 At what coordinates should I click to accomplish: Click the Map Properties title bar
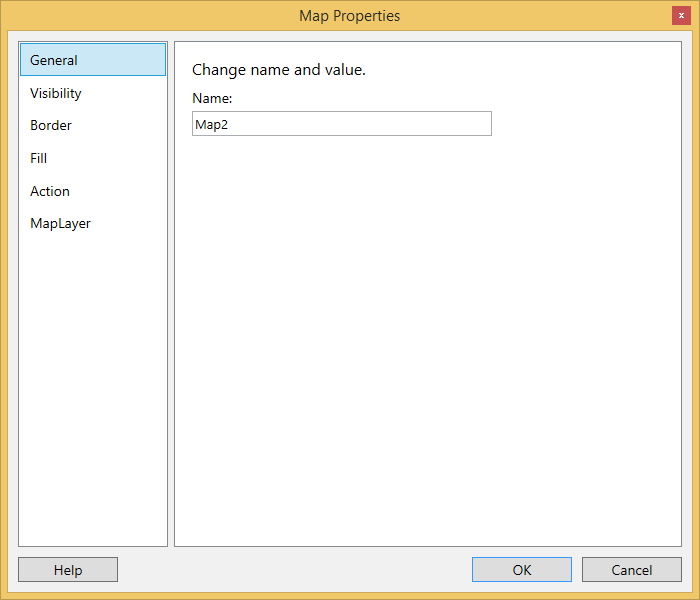point(350,16)
